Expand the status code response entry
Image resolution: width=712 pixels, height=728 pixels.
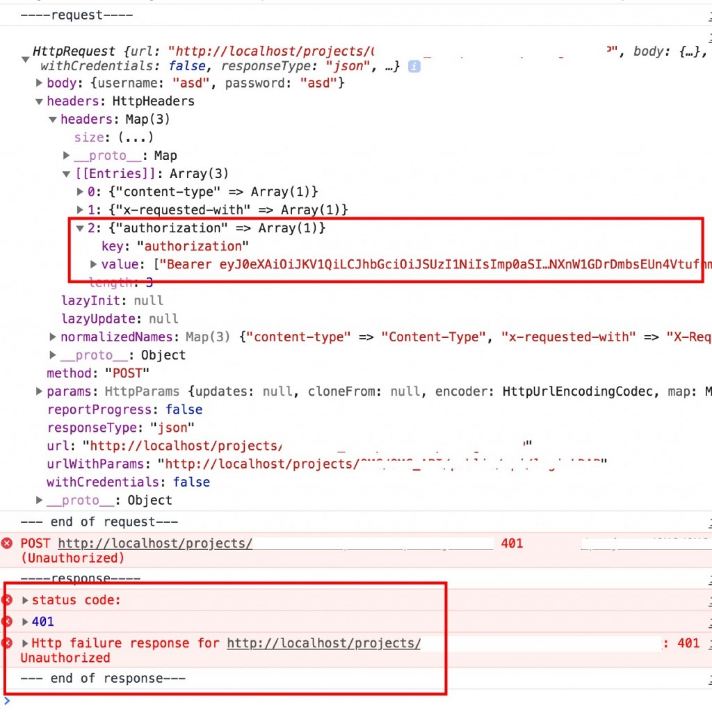(25, 600)
